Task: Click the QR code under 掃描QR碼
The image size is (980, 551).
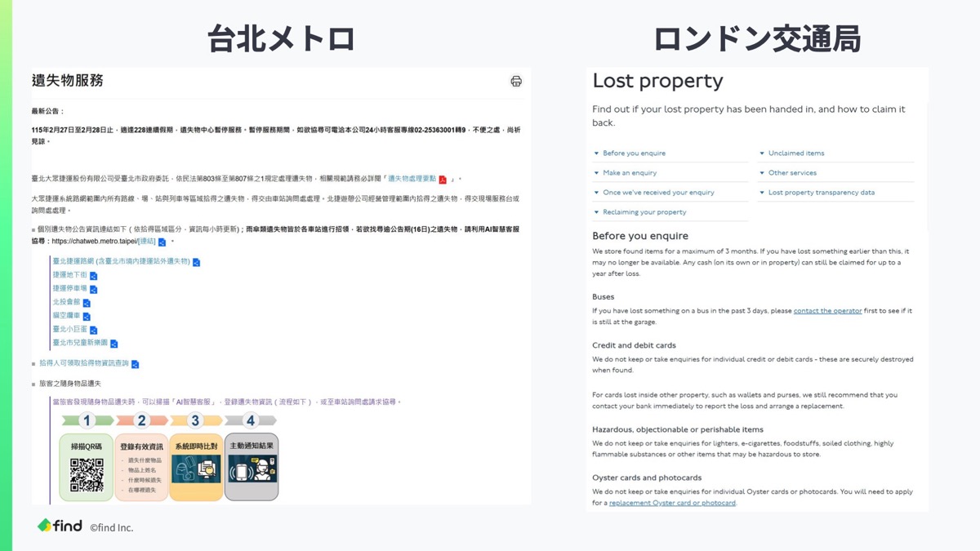Action: click(87, 475)
